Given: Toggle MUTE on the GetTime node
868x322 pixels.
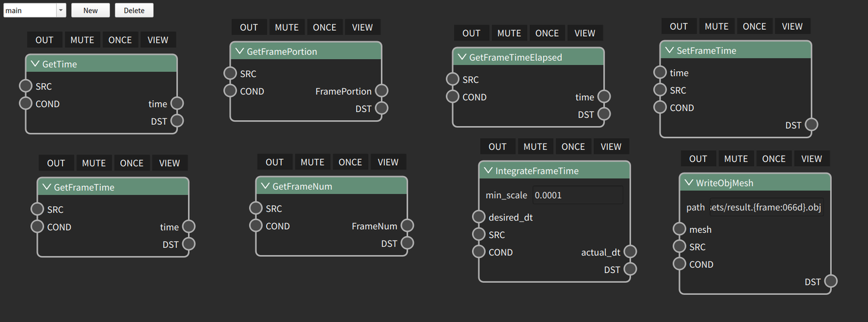Looking at the screenshot, I should tap(82, 40).
